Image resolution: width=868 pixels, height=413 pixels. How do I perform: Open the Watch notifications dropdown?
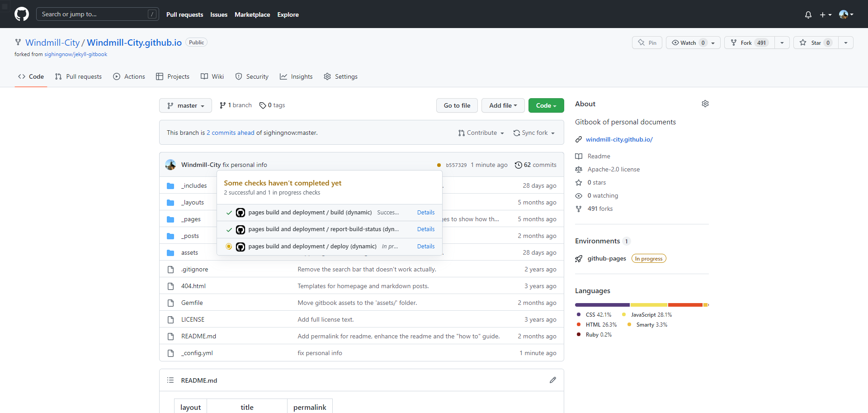693,43
